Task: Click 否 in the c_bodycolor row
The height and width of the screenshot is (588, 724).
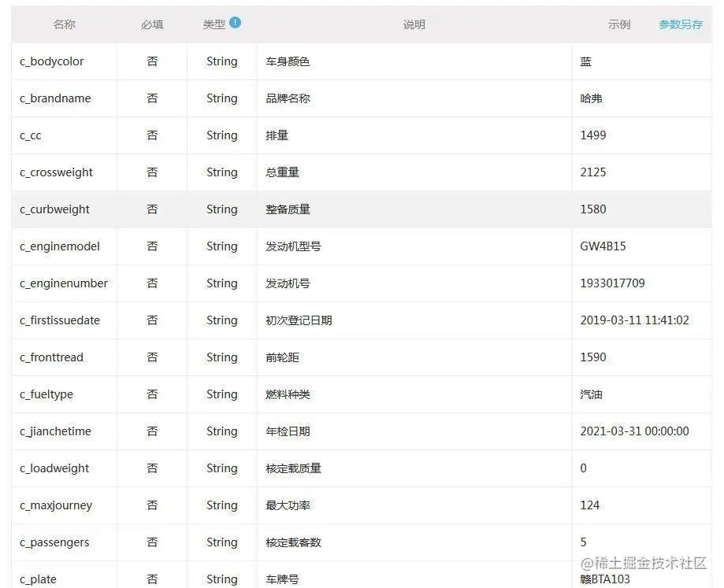Action: (x=152, y=61)
